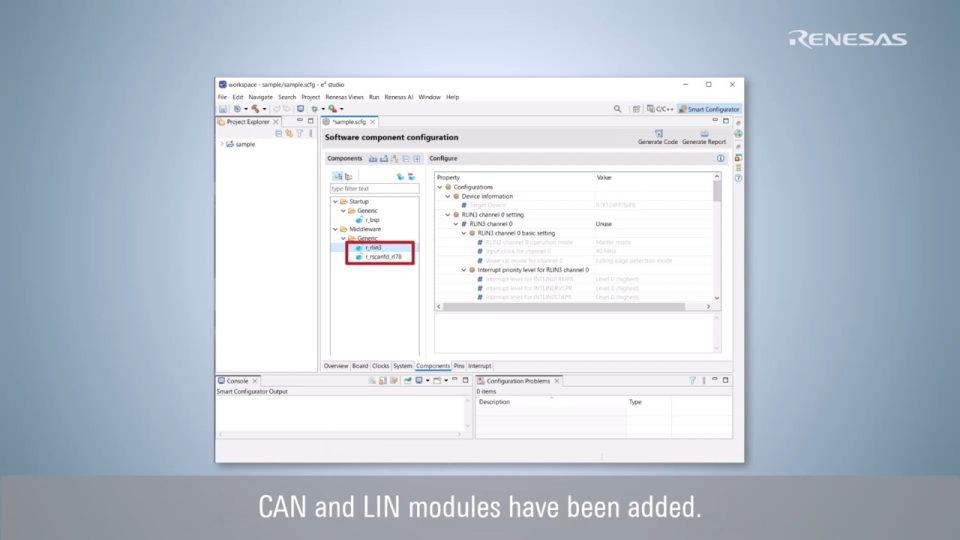Click the Expand All icon in Components header
The image size is (960, 540).
point(417,159)
